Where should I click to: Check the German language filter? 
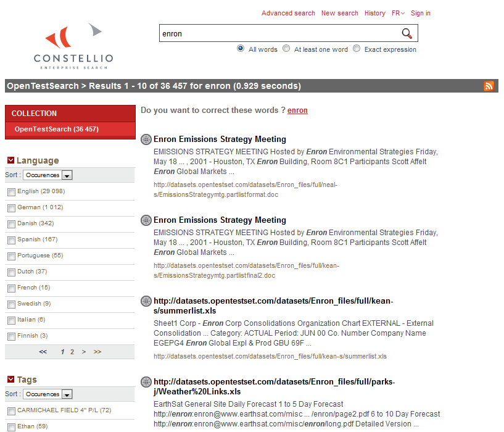tap(12, 208)
